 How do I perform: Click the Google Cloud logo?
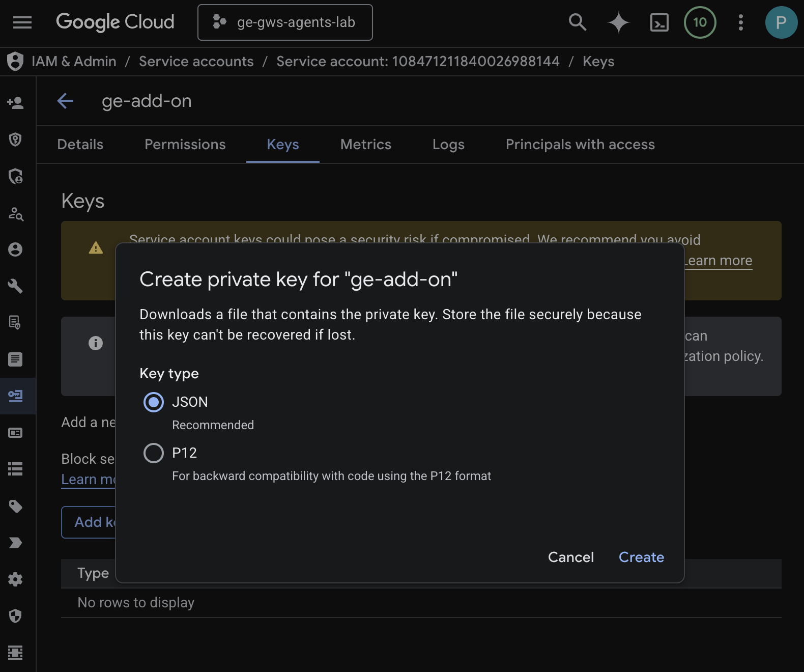(115, 22)
